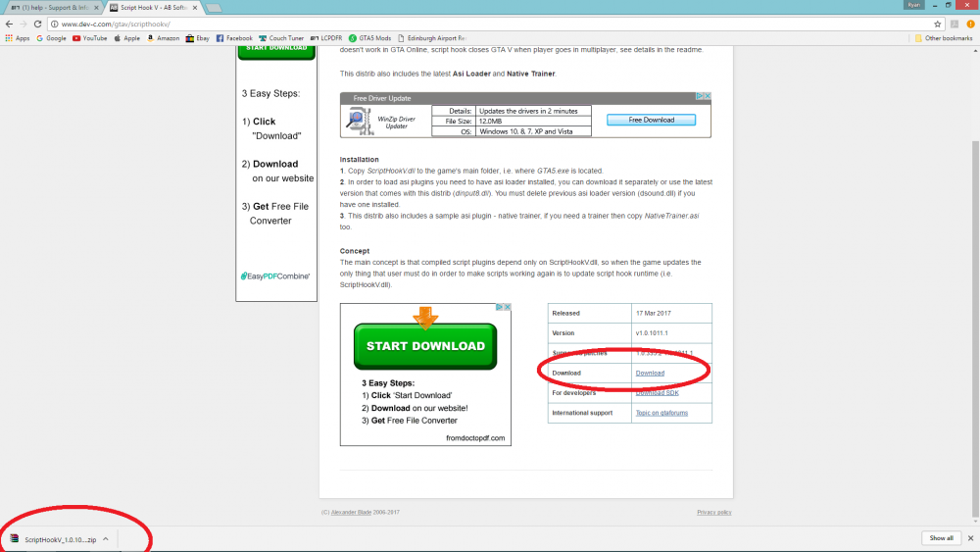Click the Ryan profile button
The height and width of the screenshot is (552, 980).
coord(913,5)
